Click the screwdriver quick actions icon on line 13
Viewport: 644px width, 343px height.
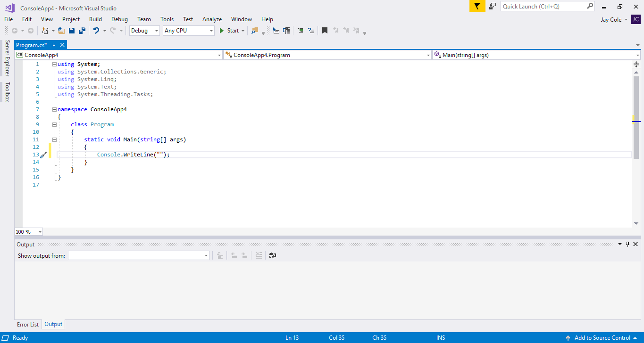(x=43, y=155)
